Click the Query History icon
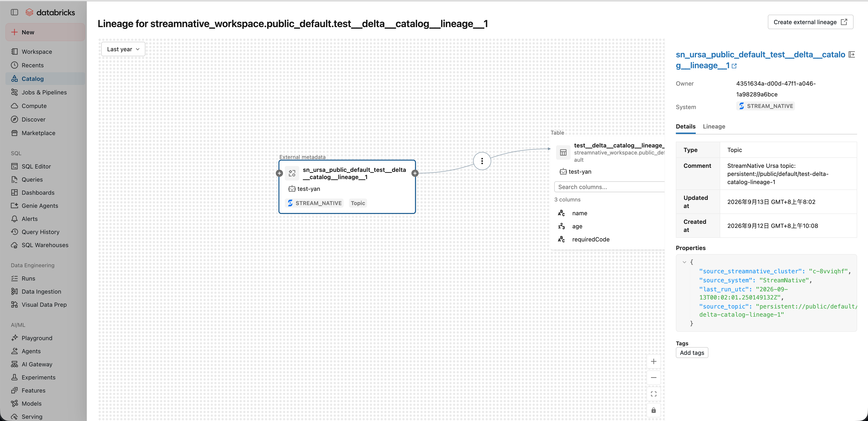This screenshot has height=421, width=868. (x=14, y=232)
